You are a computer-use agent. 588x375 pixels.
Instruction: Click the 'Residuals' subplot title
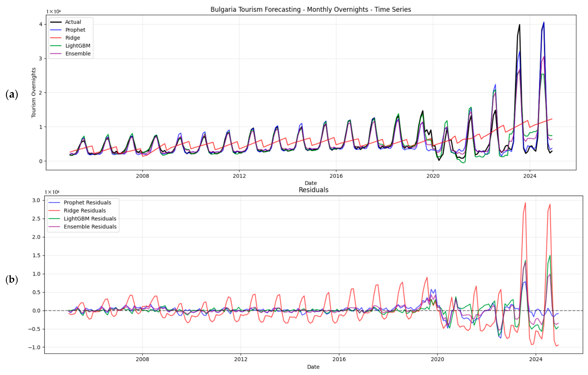pos(314,190)
